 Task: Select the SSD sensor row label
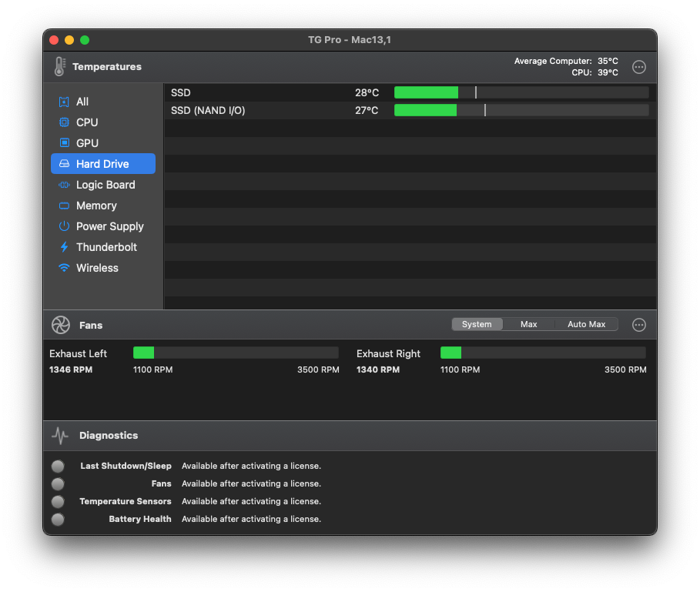pyautogui.click(x=181, y=93)
